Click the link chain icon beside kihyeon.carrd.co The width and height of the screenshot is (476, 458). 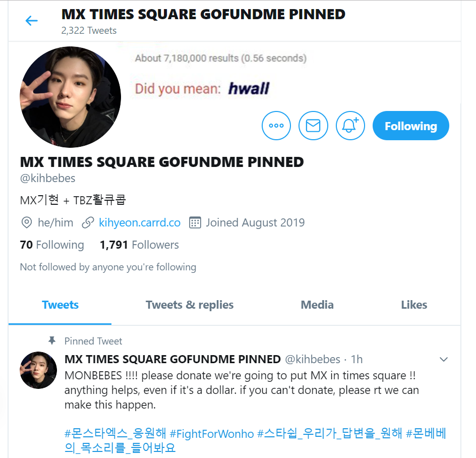point(88,222)
